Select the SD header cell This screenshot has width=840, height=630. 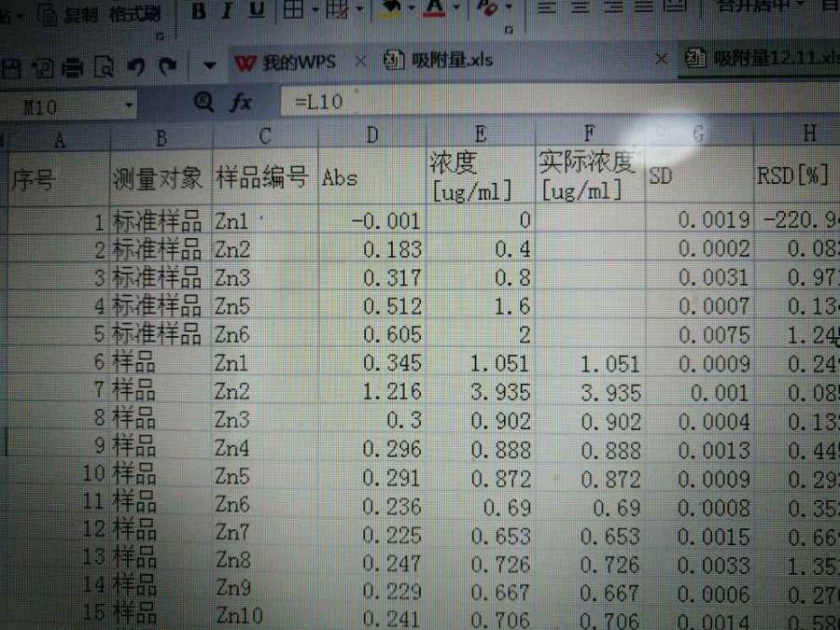click(700, 175)
